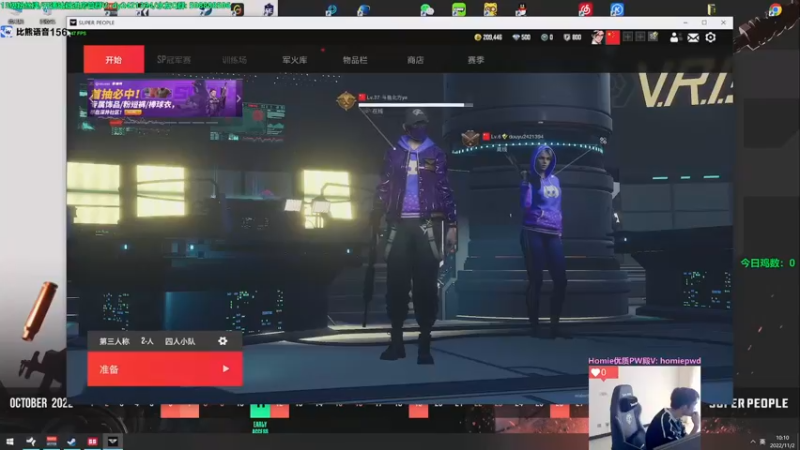This screenshot has height=450, width=800.
Task: Open the game settings gear in top bar
Action: point(710,38)
